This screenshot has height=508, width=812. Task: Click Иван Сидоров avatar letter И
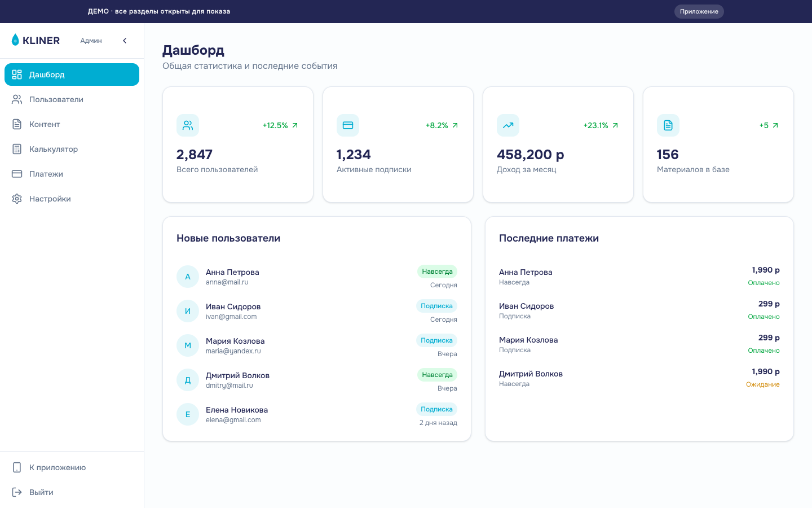[188, 311]
